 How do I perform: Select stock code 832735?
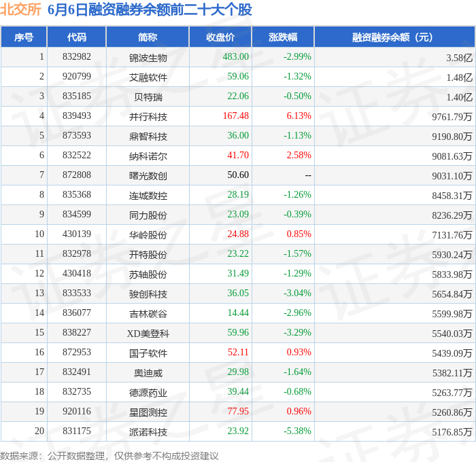[76, 392]
